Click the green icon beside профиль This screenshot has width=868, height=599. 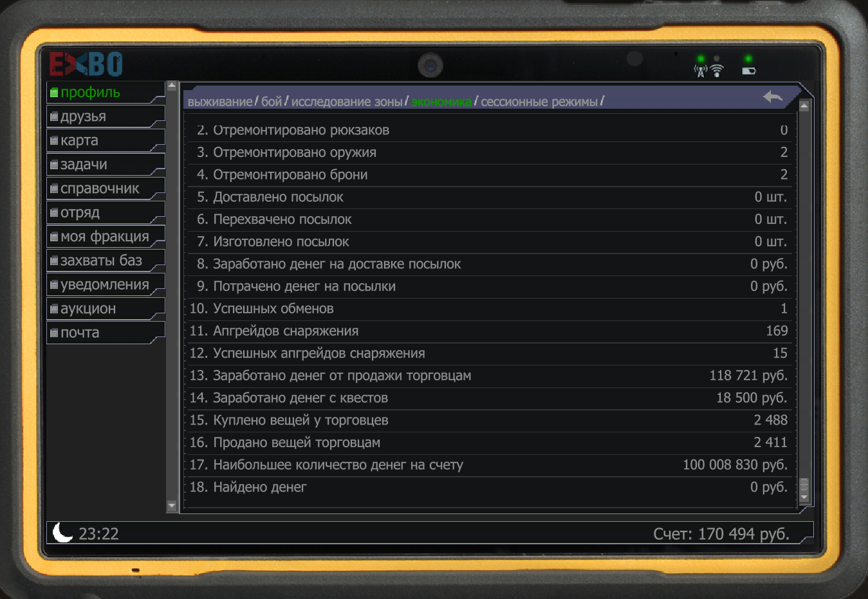click(x=55, y=93)
